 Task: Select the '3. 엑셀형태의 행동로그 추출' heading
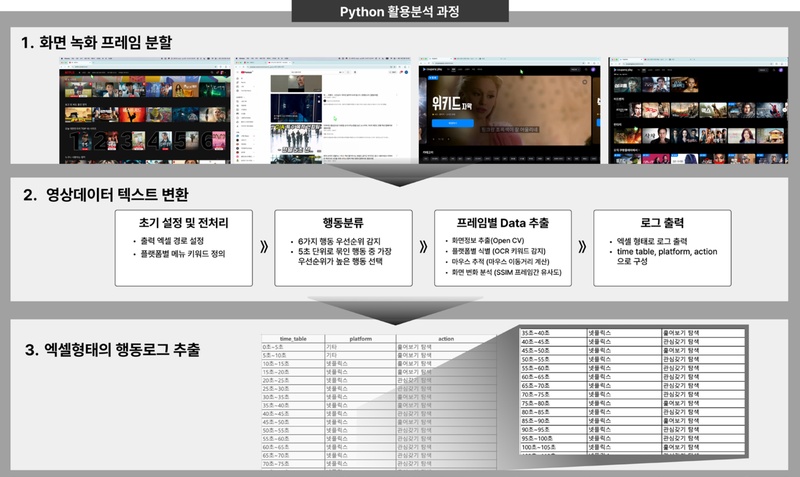point(112,349)
